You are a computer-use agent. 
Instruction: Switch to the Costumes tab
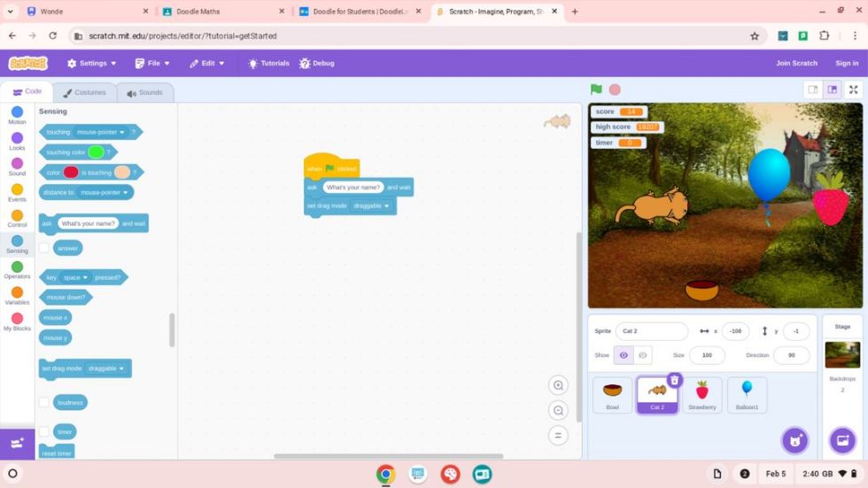[x=84, y=92]
